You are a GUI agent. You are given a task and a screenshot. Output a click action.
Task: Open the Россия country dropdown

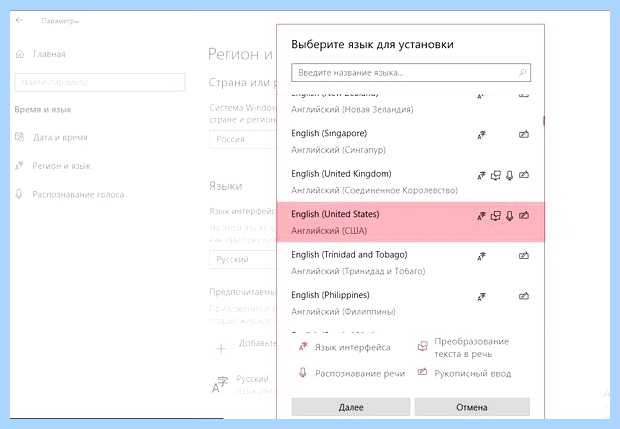point(242,139)
